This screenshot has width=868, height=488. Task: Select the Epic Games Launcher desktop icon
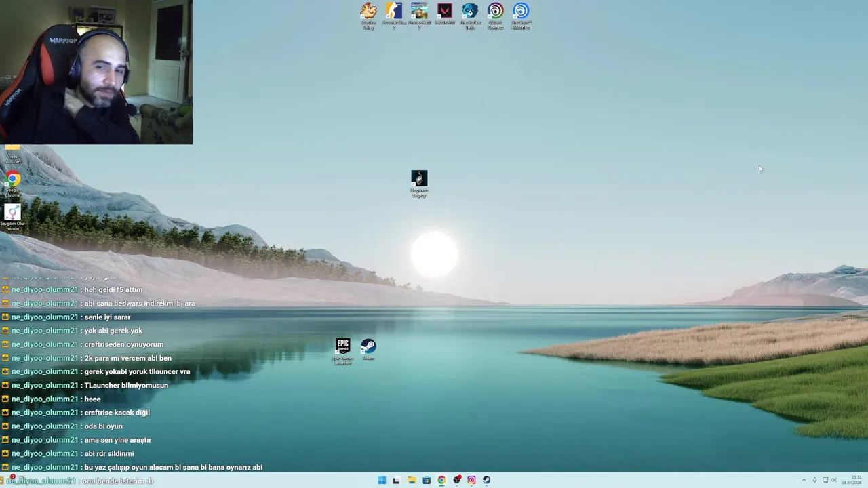343,352
